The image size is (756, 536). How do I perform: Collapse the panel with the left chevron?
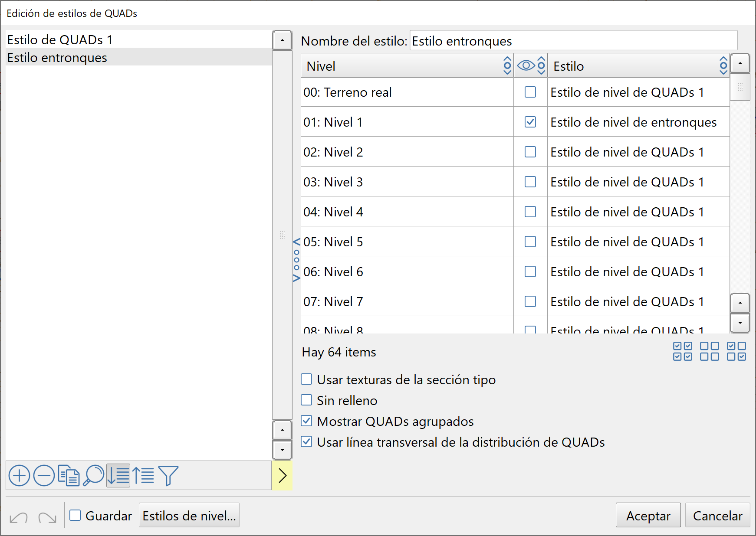297,241
